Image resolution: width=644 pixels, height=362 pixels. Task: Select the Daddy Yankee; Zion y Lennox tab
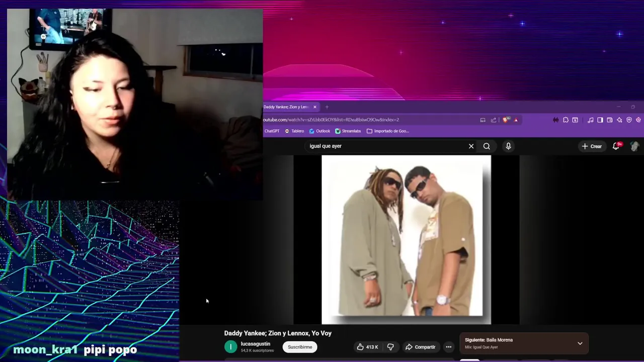click(286, 107)
